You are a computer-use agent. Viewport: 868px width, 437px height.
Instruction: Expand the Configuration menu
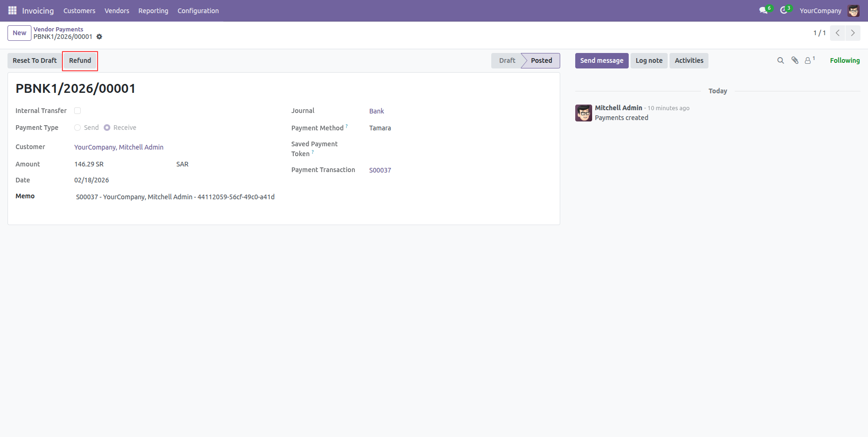(198, 11)
